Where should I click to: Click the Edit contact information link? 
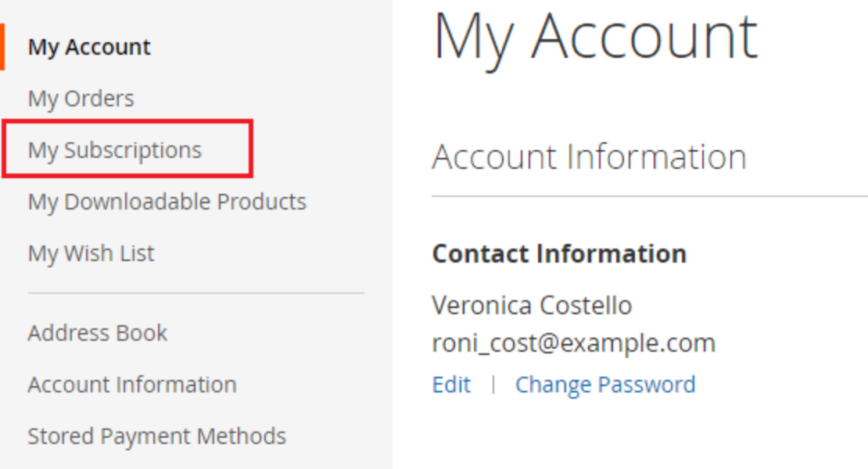click(x=451, y=385)
